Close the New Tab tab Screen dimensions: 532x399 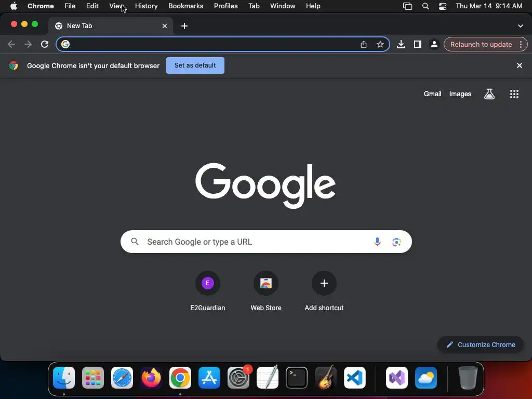(165, 26)
